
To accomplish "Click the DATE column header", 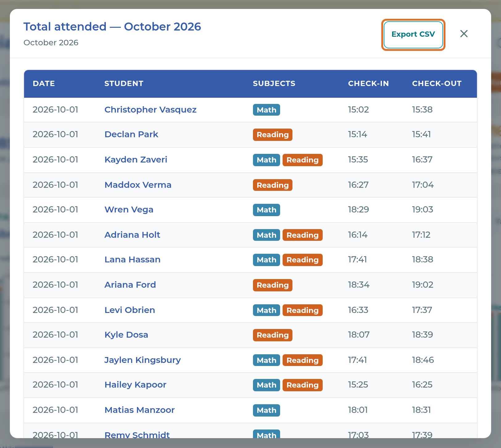I will point(44,84).
